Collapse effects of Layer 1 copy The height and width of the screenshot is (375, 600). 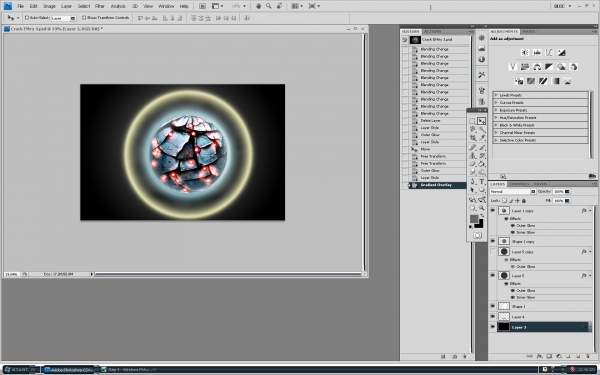[590, 210]
